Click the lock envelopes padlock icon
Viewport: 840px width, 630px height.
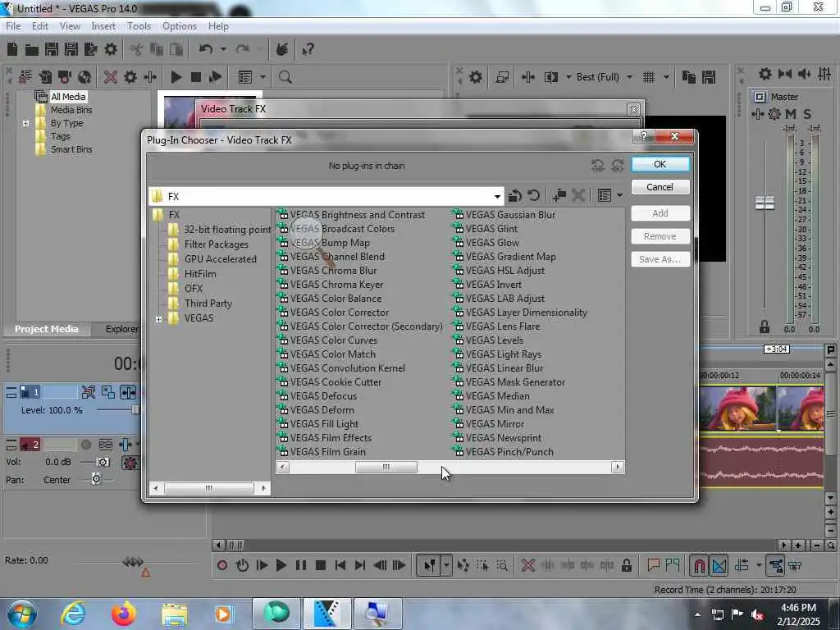point(626,565)
